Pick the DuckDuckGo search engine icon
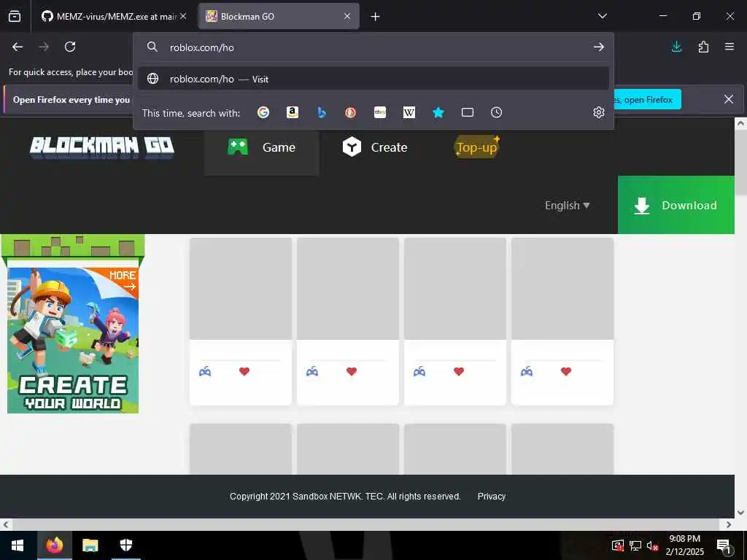Image resolution: width=747 pixels, height=560 pixels. click(x=351, y=112)
